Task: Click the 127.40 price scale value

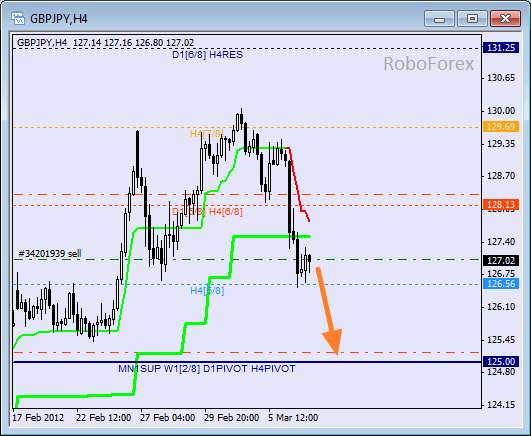Action: (501, 242)
